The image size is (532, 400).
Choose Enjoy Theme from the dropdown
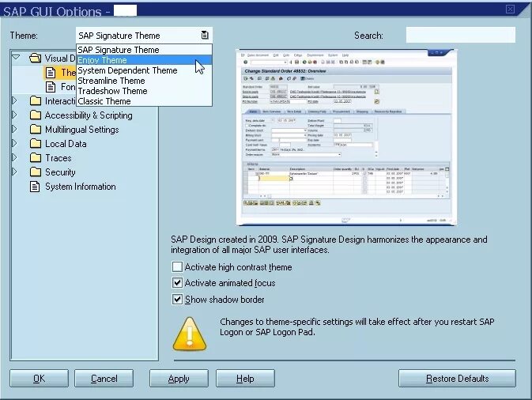click(144, 60)
